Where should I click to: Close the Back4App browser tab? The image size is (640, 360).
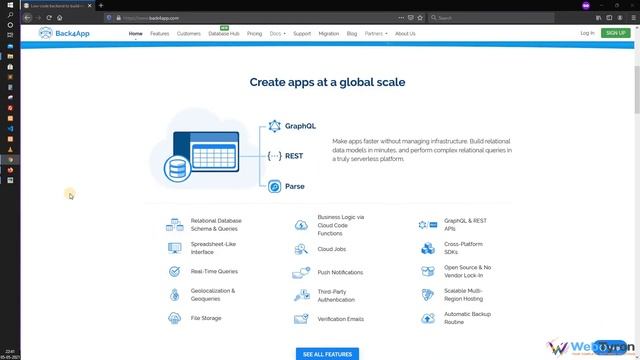(x=89, y=6)
